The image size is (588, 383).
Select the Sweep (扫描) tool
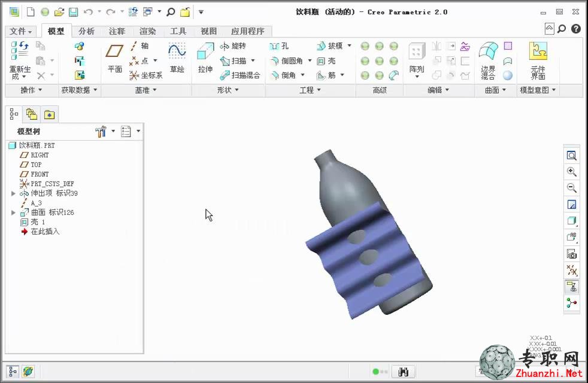pos(234,60)
